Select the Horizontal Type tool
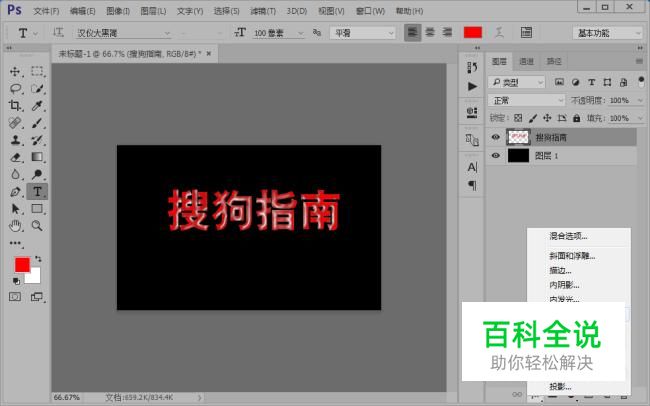 37,192
